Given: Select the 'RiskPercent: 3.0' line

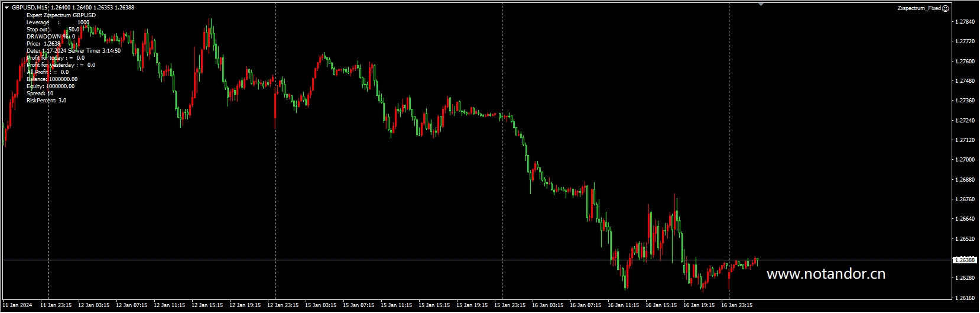Looking at the screenshot, I should pyautogui.click(x=46, y=101).
